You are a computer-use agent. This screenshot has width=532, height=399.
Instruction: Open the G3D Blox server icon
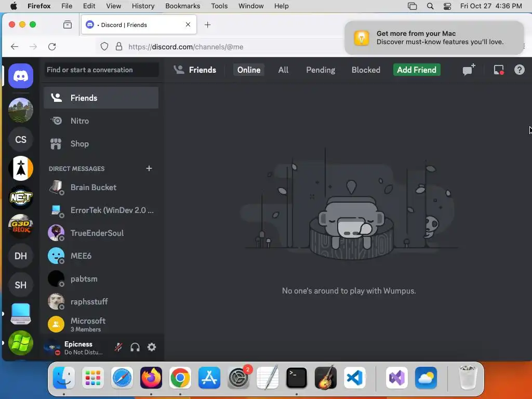21,227
